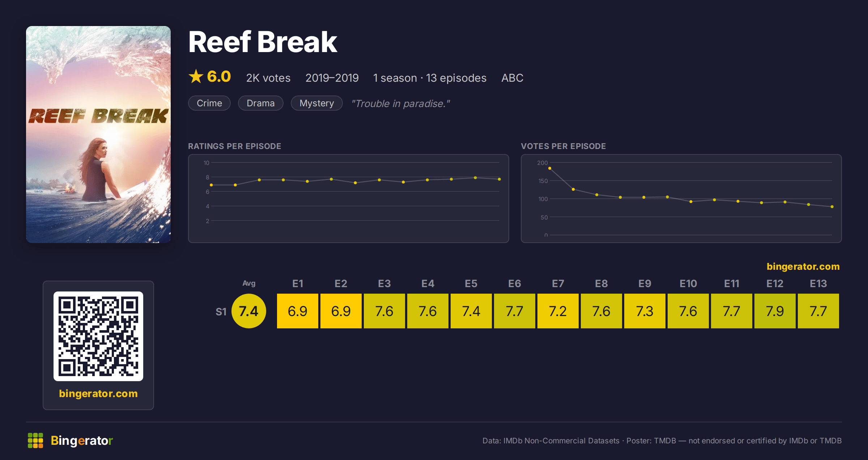
Task: Select the Mystery genre tag
Action: [317, 103]
